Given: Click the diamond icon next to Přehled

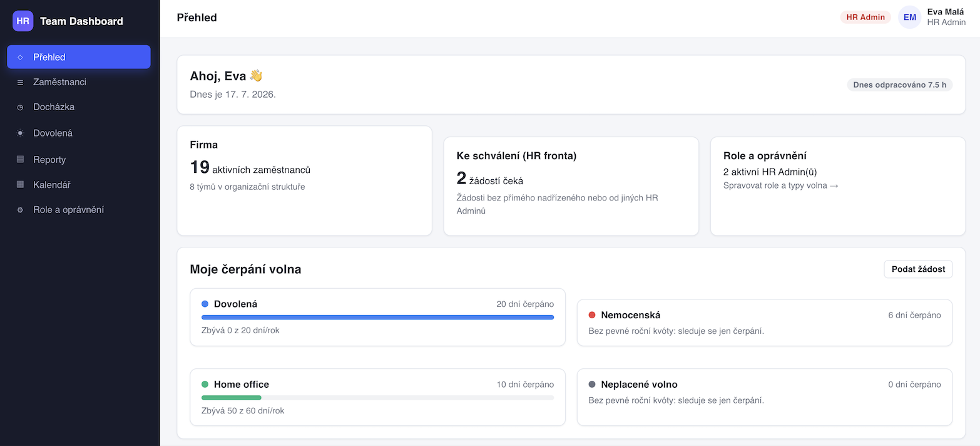Looking at the screenshot, I should click(20, 57).
